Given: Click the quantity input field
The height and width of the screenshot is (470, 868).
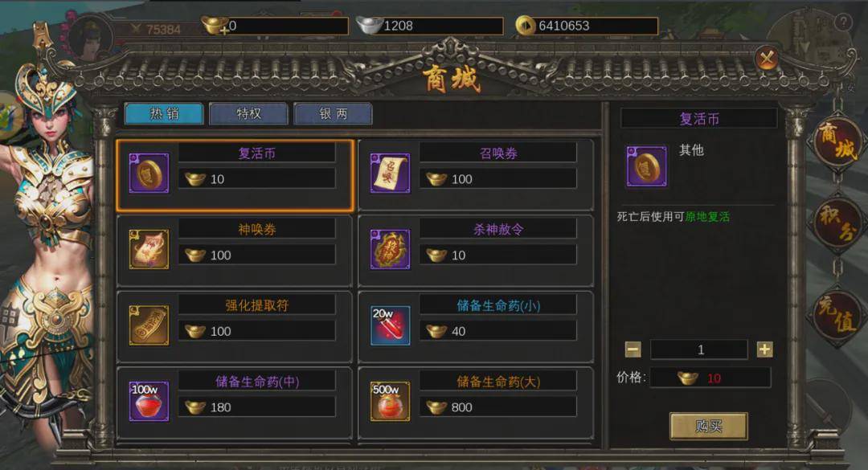Looking at the screenshot, I should click(699, 349).
